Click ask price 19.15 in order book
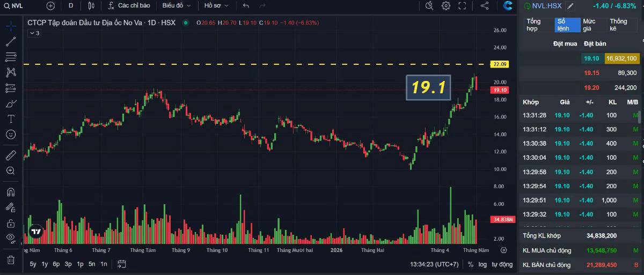Image resolution: width=644 pixels, height=275 pixels. pos(591,73)
